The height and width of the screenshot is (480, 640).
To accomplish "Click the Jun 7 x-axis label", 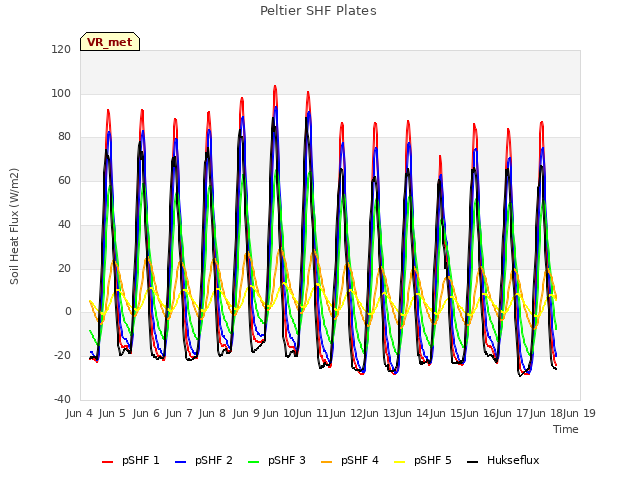I will click(x=179, y=413).
